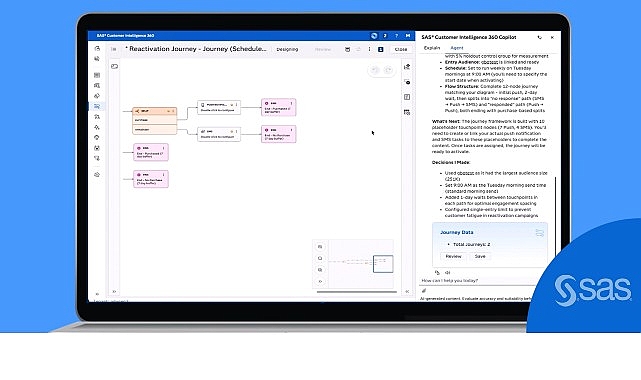Image resolution: width=641 pixels, height=380 pixels.
Task: Select End Purchased node below the Split node
Action: (x=151, y=152)
